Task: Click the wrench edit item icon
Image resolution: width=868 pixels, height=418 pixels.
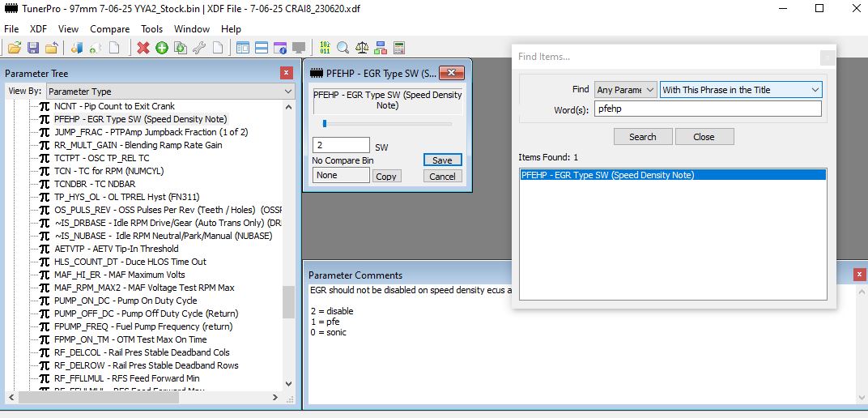Action: [x=199, y=48]
